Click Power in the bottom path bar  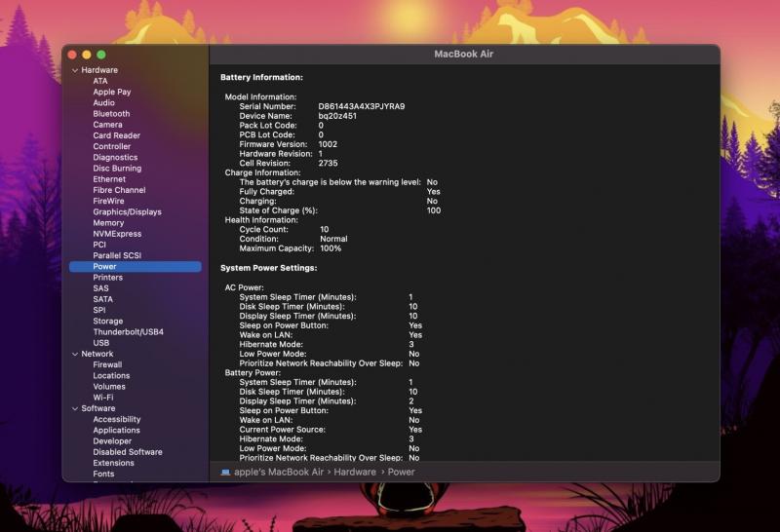[401, 473]
